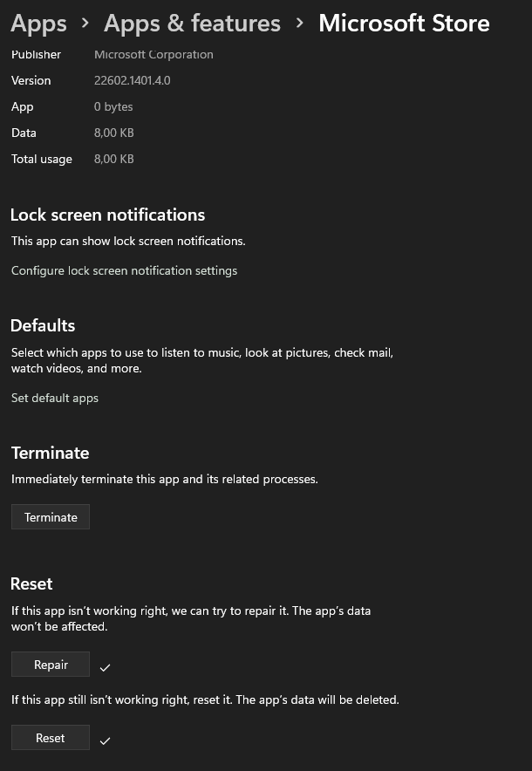
Task: Click the chevron before Microsoft Store
Action: (x=299, y=23)
